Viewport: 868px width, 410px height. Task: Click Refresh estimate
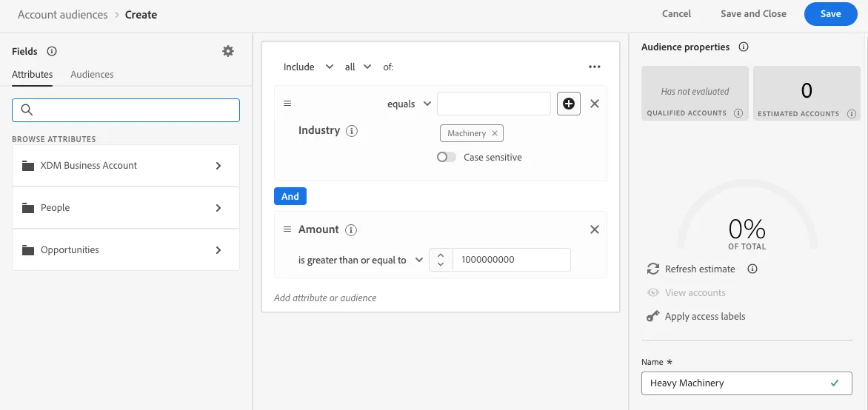point(700,269)
